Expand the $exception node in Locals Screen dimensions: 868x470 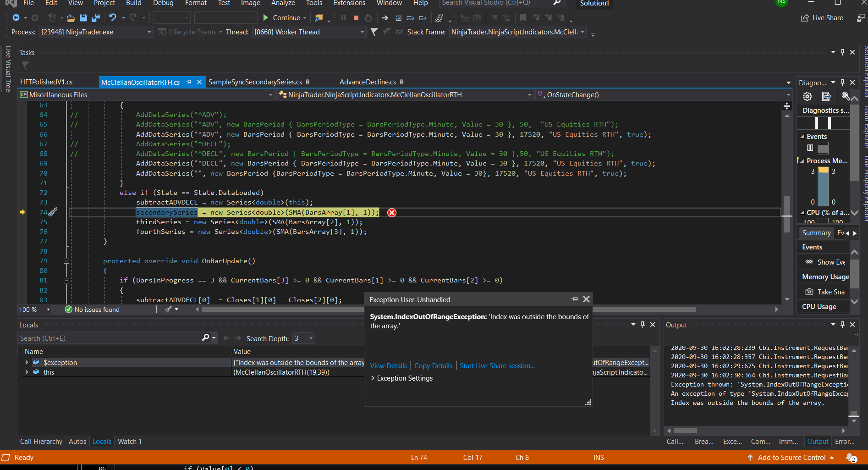point(26,362)
